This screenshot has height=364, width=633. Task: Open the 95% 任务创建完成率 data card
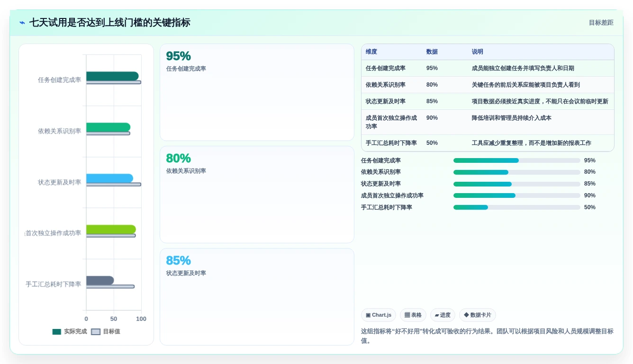(x=257, y=92)
